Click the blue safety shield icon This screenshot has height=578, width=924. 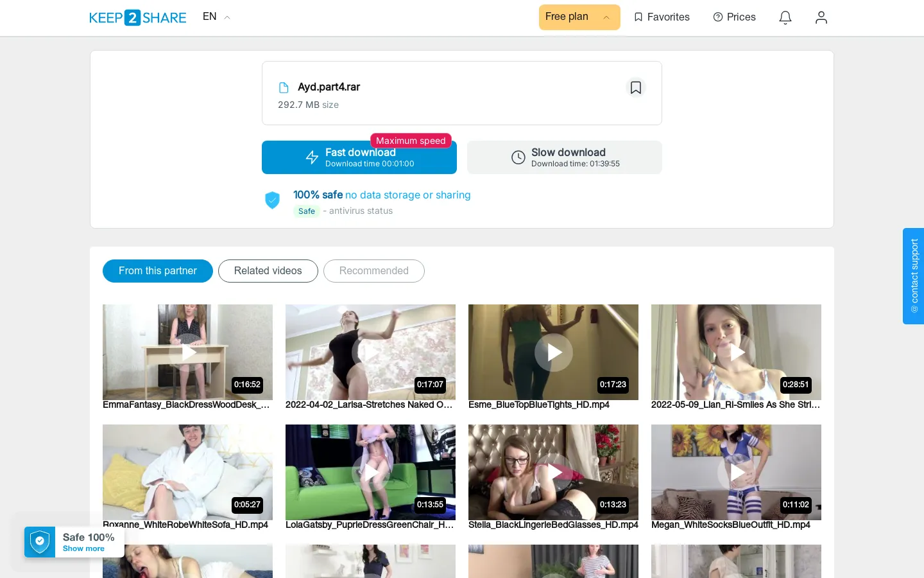(273, 200)
